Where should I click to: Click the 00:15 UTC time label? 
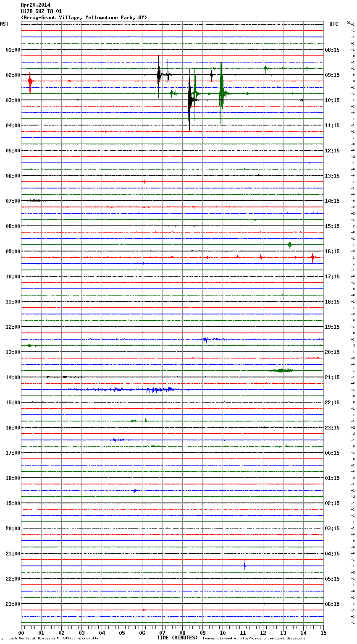332,453
